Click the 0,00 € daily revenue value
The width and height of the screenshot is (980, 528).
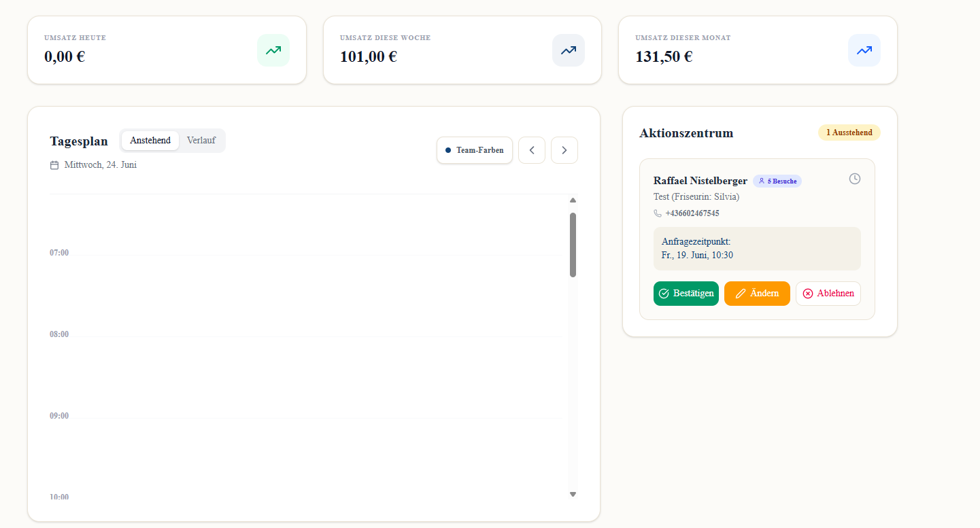click(65, 57)
